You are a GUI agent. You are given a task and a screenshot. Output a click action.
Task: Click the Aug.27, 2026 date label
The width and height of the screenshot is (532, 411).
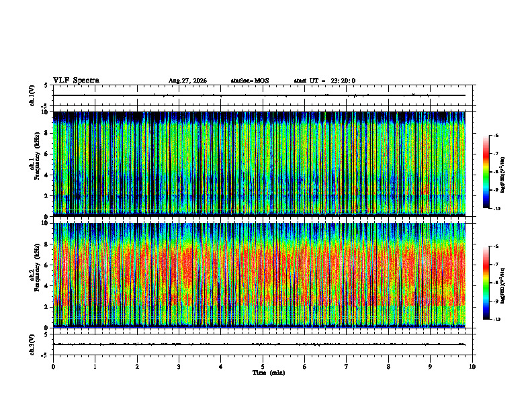click(187, 81)
